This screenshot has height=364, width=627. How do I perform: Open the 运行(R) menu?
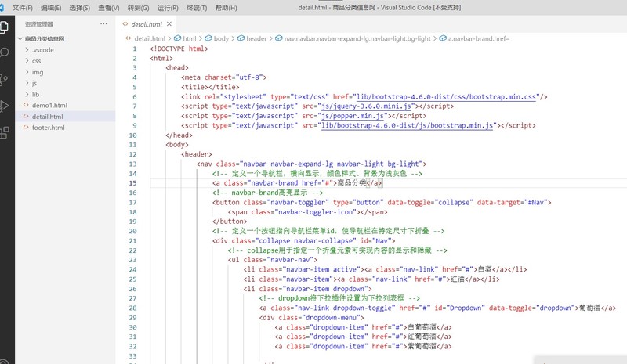pos(168,8)
